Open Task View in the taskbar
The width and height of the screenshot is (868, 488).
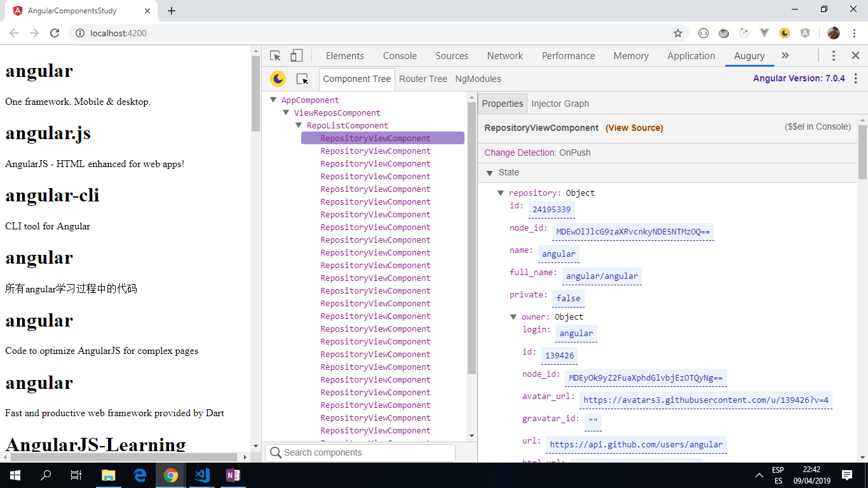coord(76,475)
